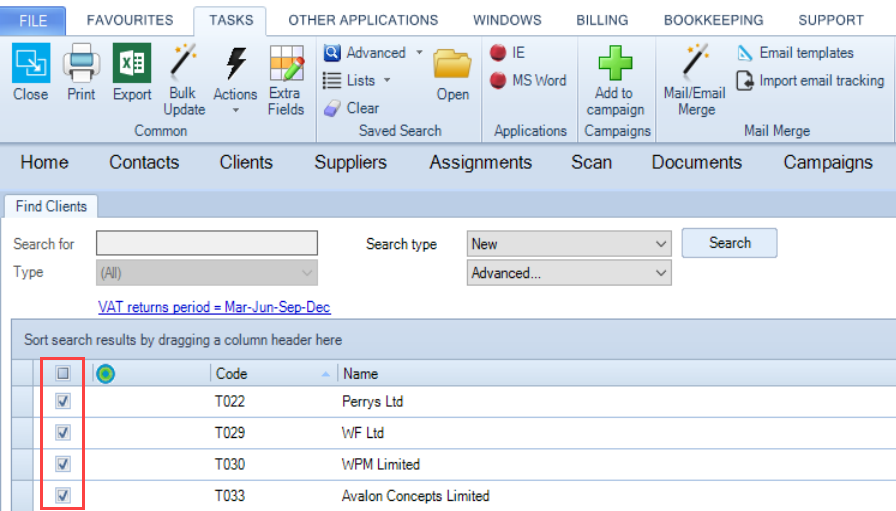Uncheck the WPM Limited row checkbox
Screen dimensions: 896x511
(63, 464)
